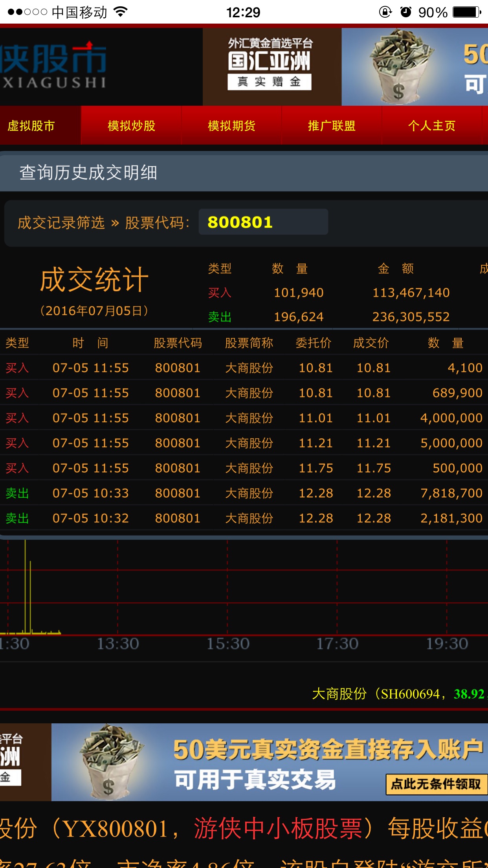The image size is (488, 868).
Task: Go to the 推广联盟 page
Action: click(x=332, y=126)
